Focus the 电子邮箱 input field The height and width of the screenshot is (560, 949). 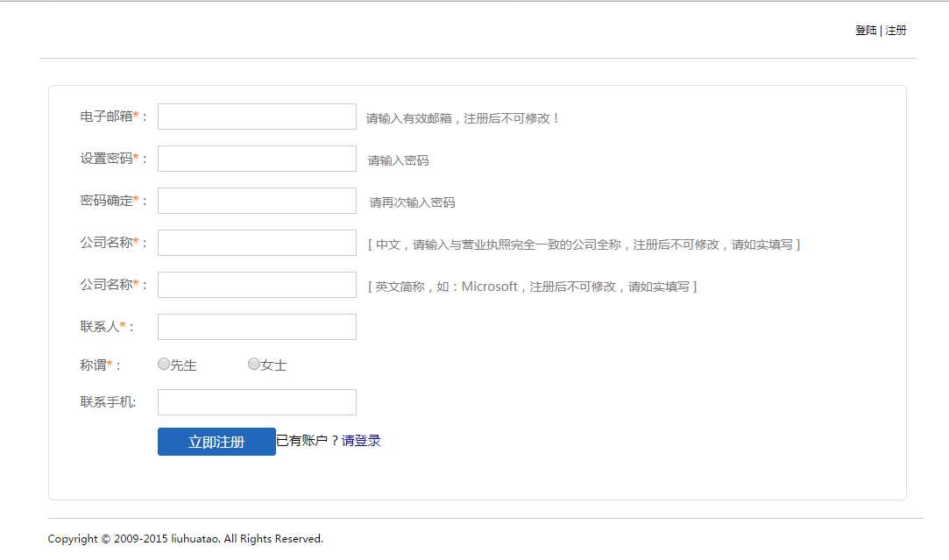[x=257, y=117]
